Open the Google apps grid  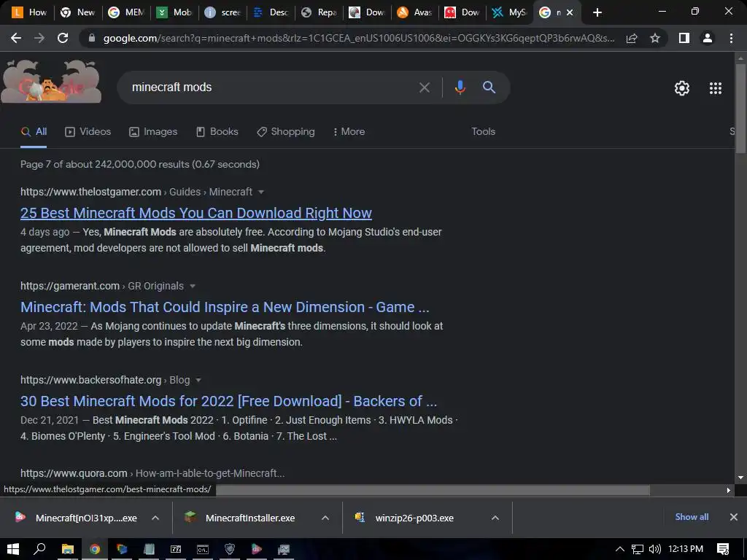[716, 88]
